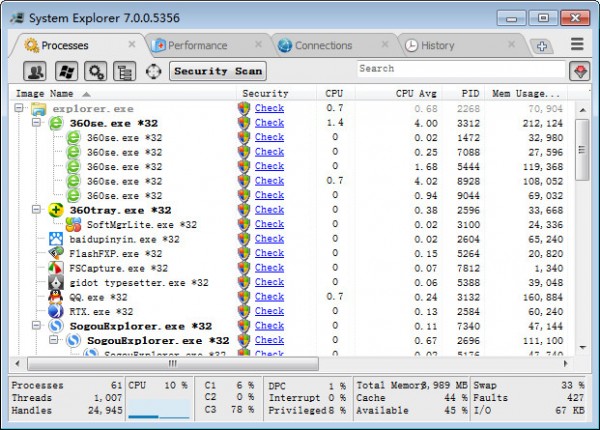Click the FSCapture.exe icon
The width and height of the screenshot is (600, 430).
[56, 268]
